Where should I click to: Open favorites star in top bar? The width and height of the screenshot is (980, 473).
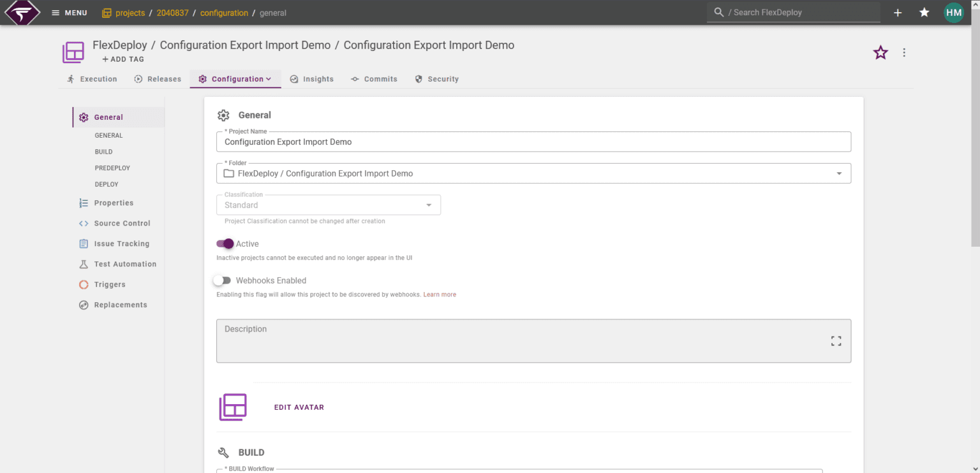tap(924, 13)
